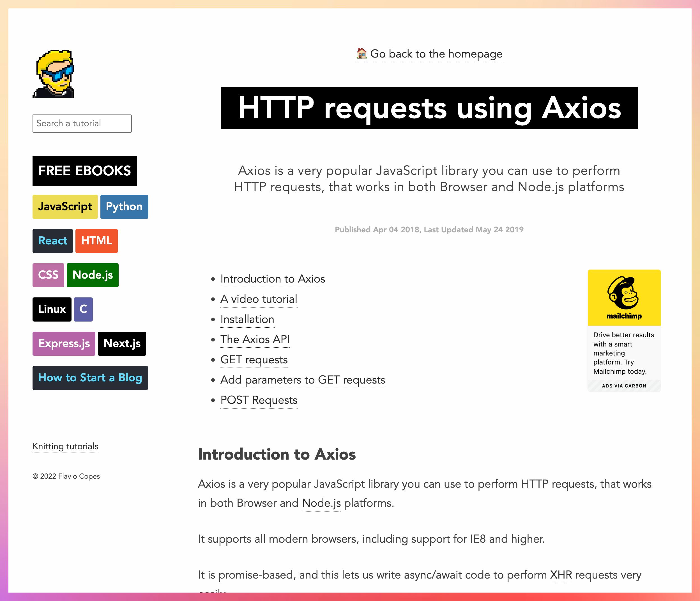
Task: Select the C language tag
Action: [x=83, y=309]
